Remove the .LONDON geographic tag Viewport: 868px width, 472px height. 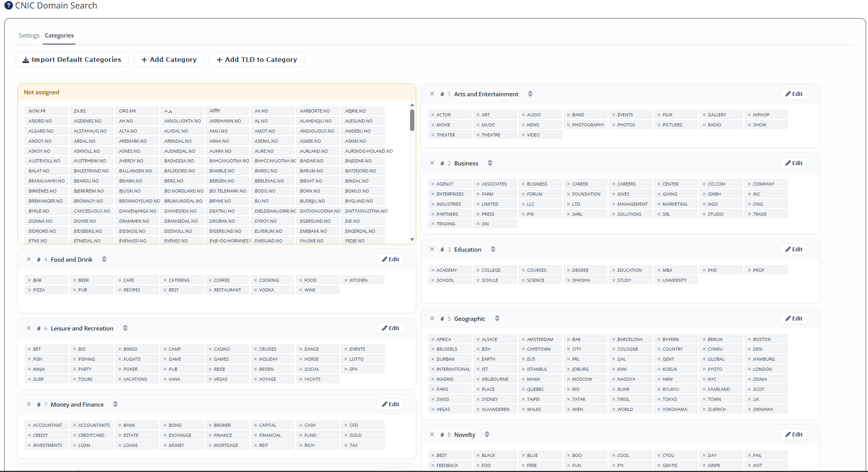[x=749, y=369]
